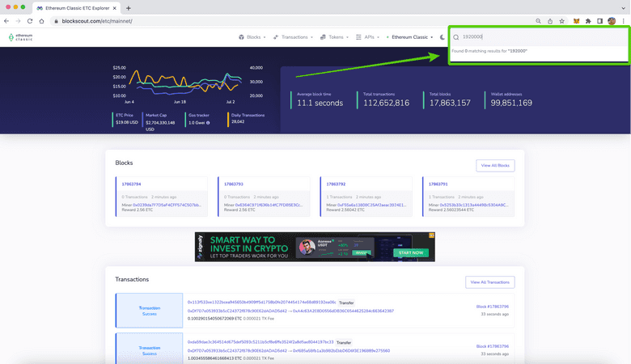Image resolution: width=631 pixels, height=364 pixels.
Task: Open the APIs menu
Action: pyautogui.click(x=369, y=37)
